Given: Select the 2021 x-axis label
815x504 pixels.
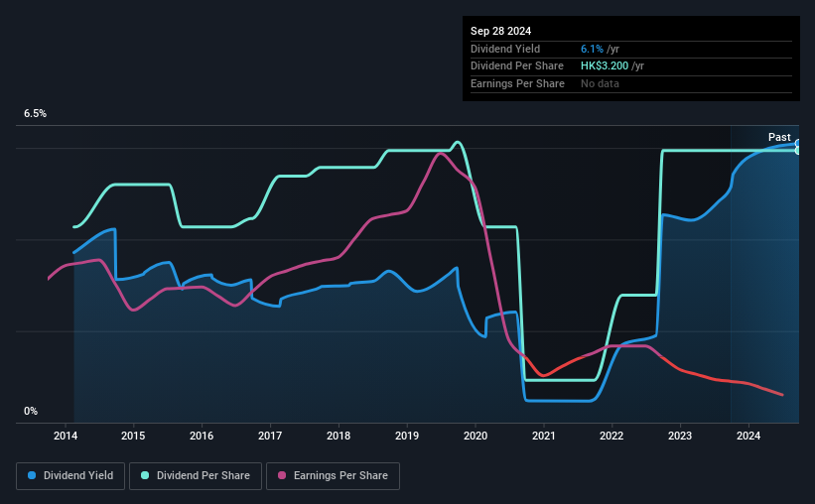Looking at the screenshot, I should click(x=544, y=436).
